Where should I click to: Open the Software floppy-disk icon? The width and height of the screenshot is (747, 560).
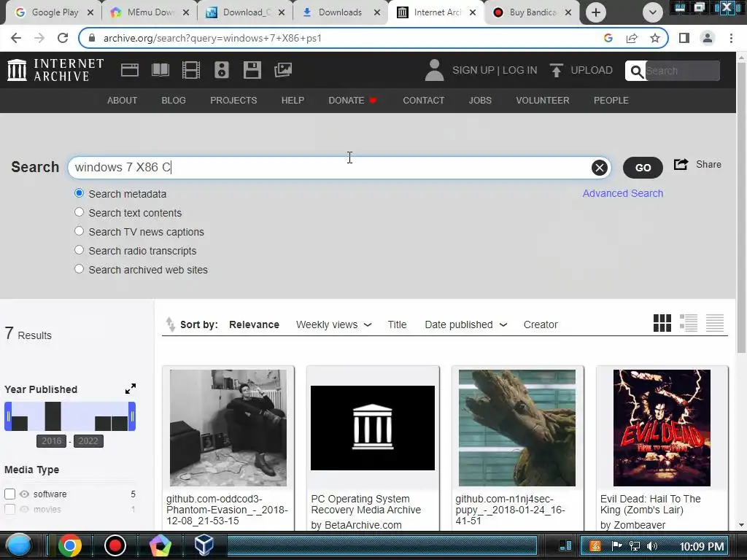(x=252, y=70)
